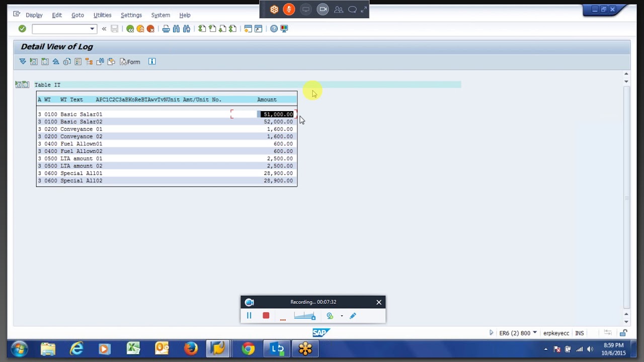Click the blue expand-all down arrows icon

point(23,61)
